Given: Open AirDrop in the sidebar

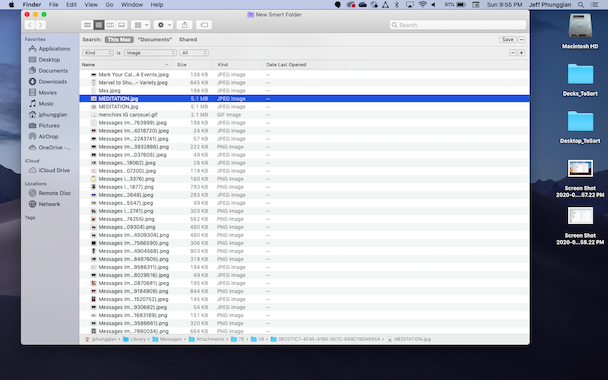Looking at the screenshot, I should click(x=48, y=136).
